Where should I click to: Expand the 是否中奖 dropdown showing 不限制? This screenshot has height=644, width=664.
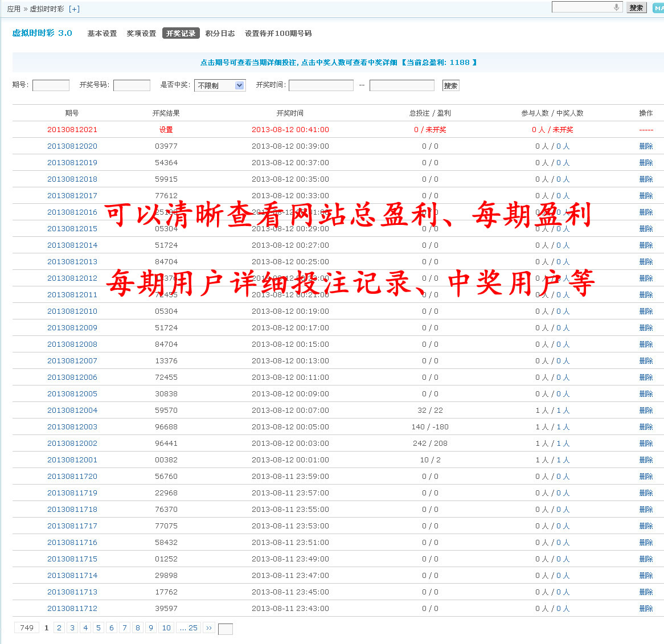(x=220, y=85)
